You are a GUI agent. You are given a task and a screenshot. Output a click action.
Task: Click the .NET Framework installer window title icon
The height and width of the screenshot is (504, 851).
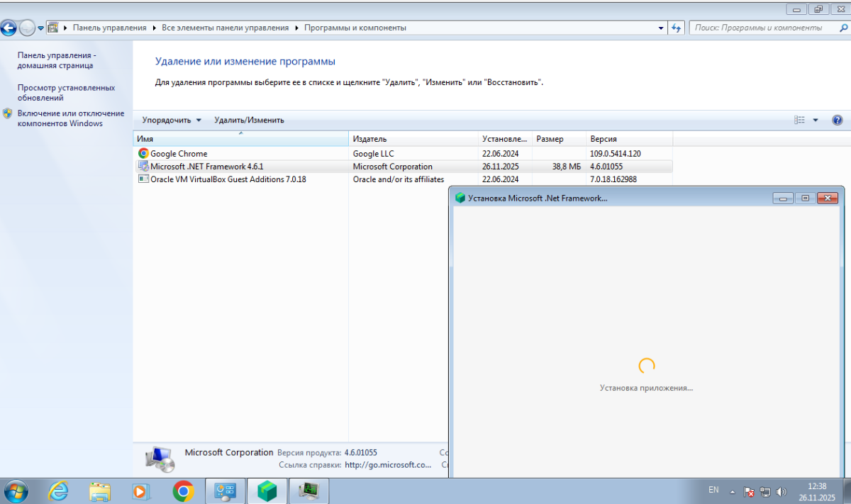pos(460,198)
